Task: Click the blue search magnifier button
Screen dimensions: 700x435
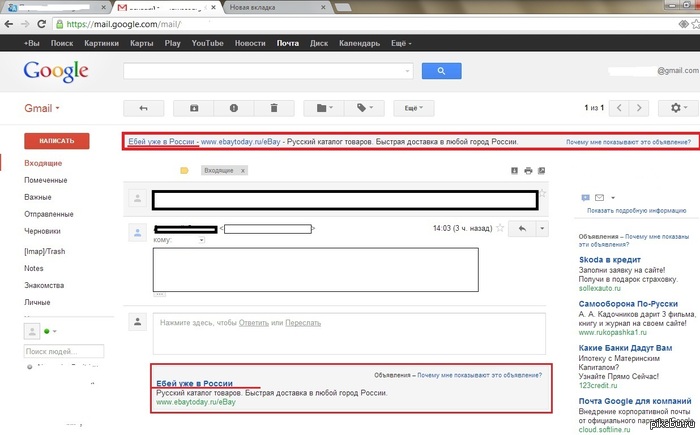Action: coord(442,71)
